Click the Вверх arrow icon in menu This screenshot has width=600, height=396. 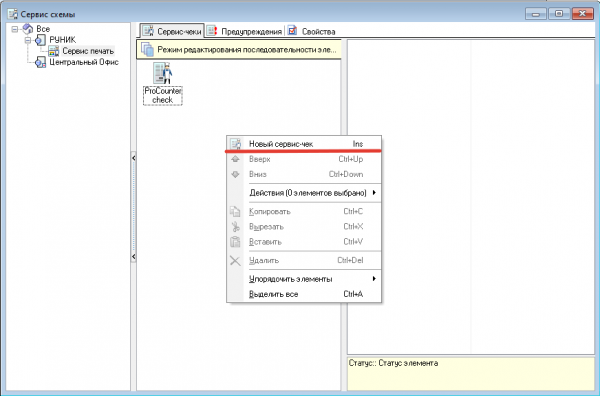tap(235, 159)
